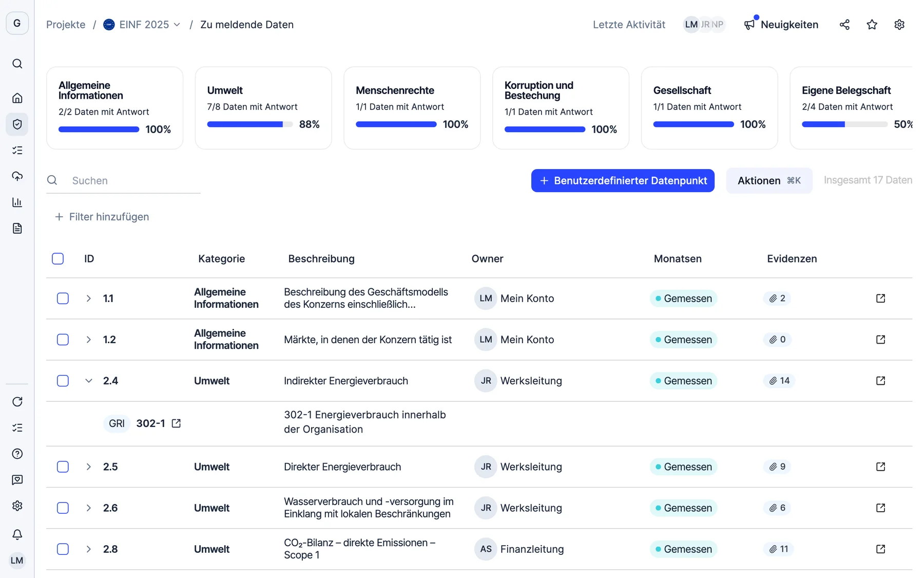Open the Umwelt category card
Image resolution: width=924 pixels, height=578 pixels.
pyautogui.click(x=263, y=108)
